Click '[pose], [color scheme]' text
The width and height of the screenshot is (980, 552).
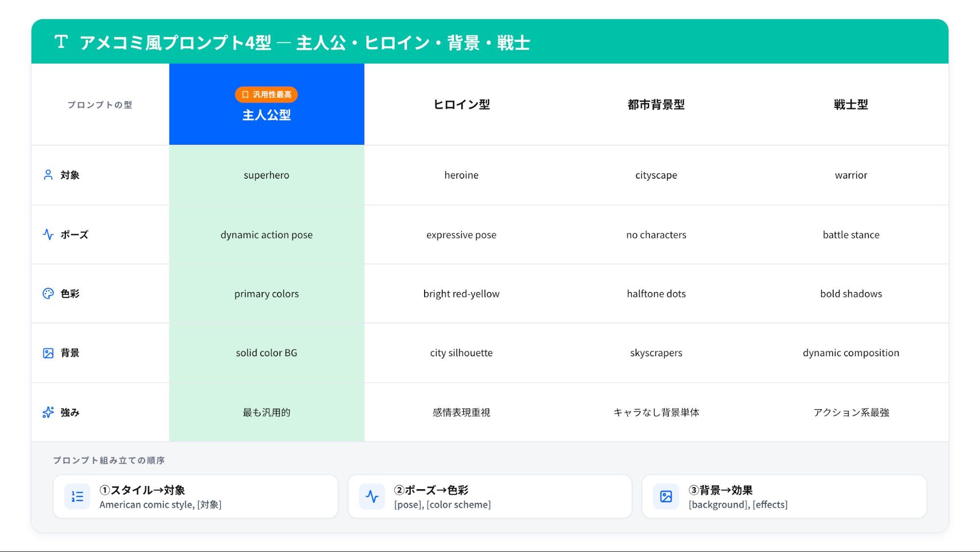442,504
